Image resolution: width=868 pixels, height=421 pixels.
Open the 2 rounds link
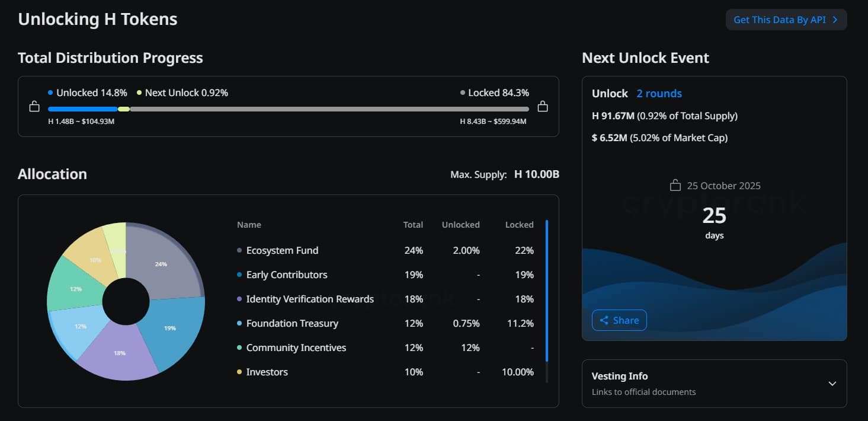point(659,93)
